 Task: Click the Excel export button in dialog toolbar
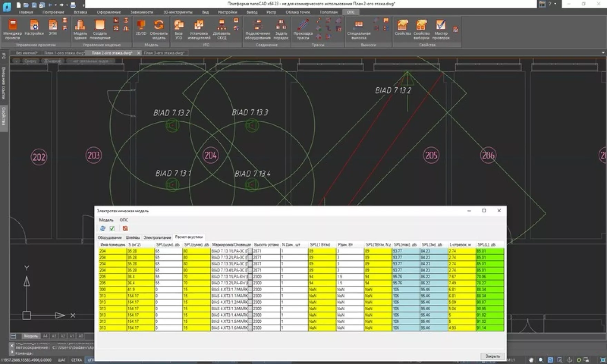coord(126,228)
